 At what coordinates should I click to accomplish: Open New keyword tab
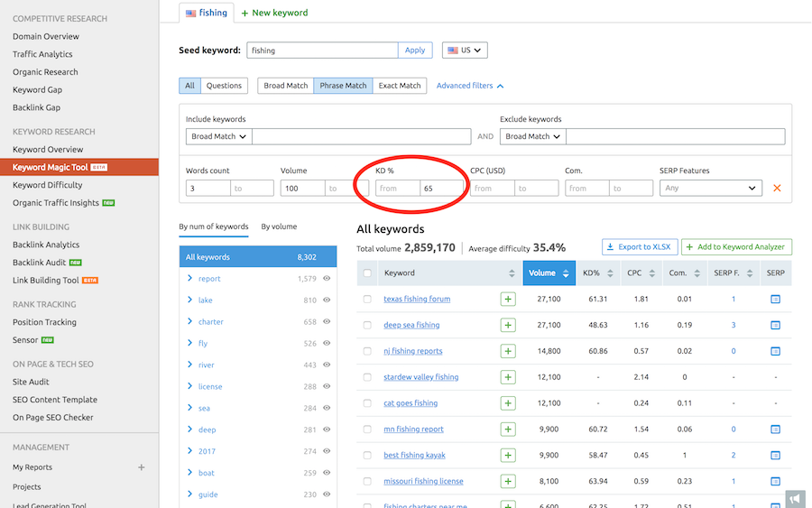274,13
